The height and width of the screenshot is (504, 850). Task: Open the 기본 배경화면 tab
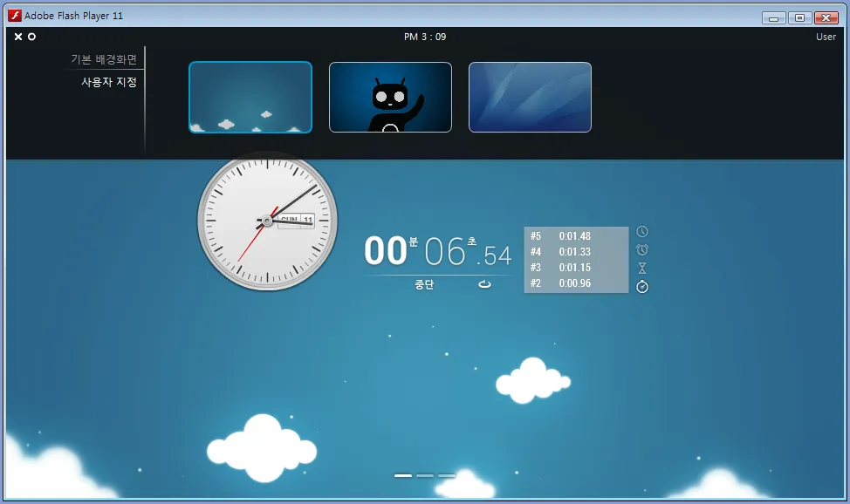click(104, 59)
